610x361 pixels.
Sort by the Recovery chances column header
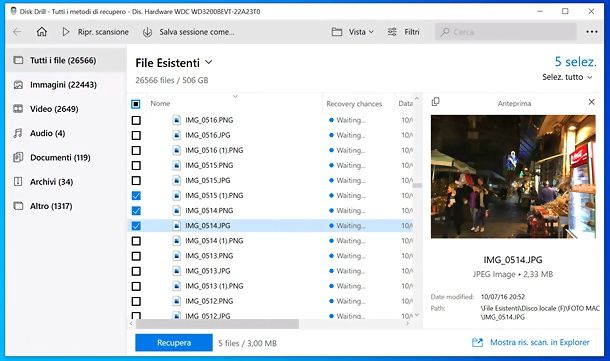[354, 104]
